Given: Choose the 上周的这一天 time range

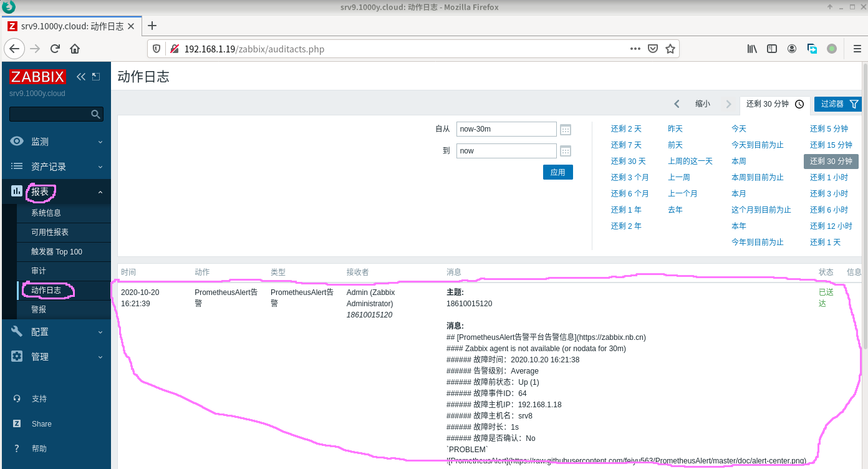Looking at the screenshot, I should [x=690, y=161].
